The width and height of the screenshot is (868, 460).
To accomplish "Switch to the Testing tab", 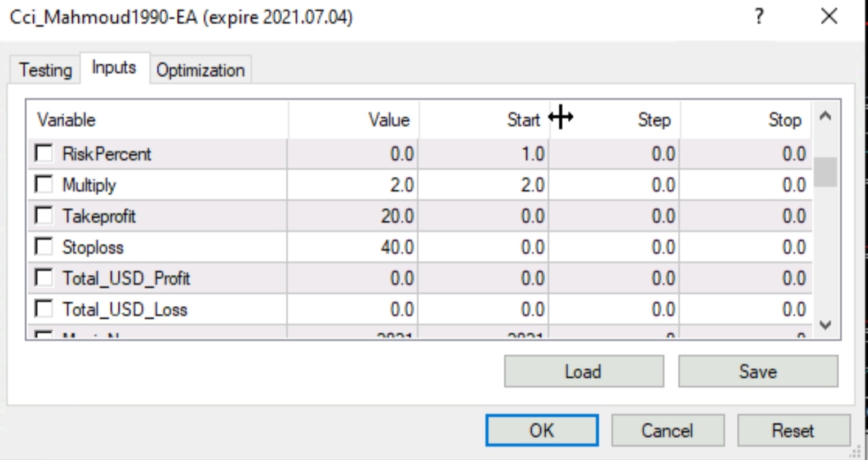I will pos(46,70).
